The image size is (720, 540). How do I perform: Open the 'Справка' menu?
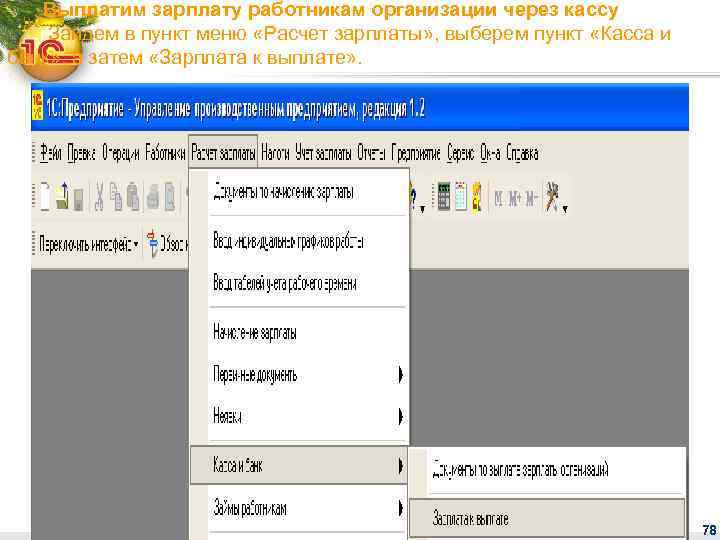point(522,153)
